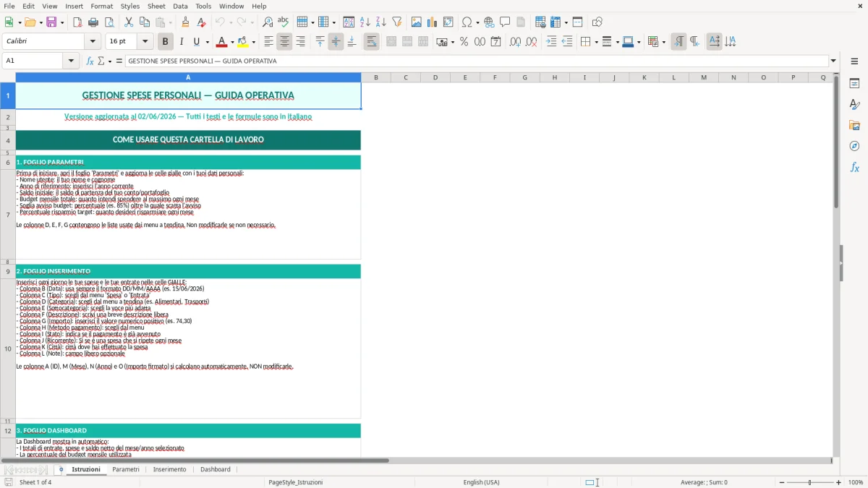Open the font name Calibri dropdown
The image size is (868, 488).
[x=93, y=42]
